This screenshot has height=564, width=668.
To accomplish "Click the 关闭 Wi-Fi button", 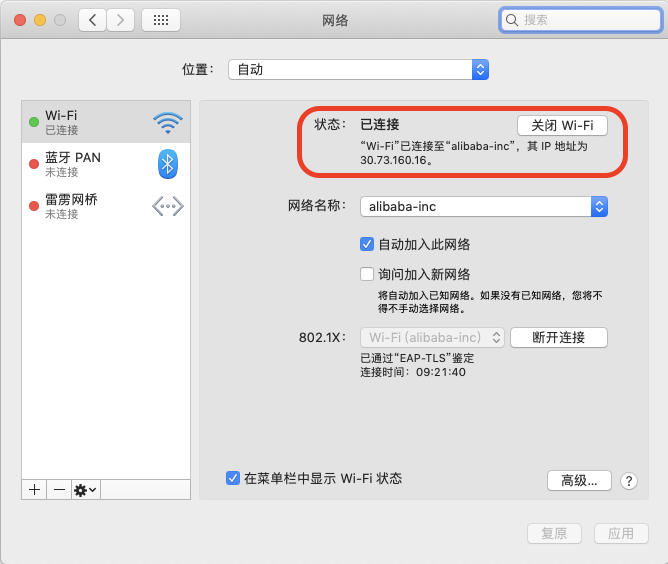I will point(562,126).
